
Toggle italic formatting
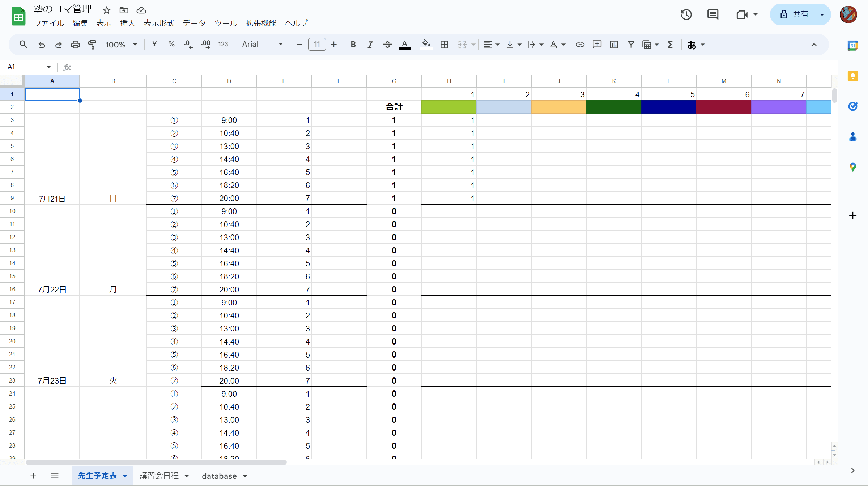[x=370, y=44]
